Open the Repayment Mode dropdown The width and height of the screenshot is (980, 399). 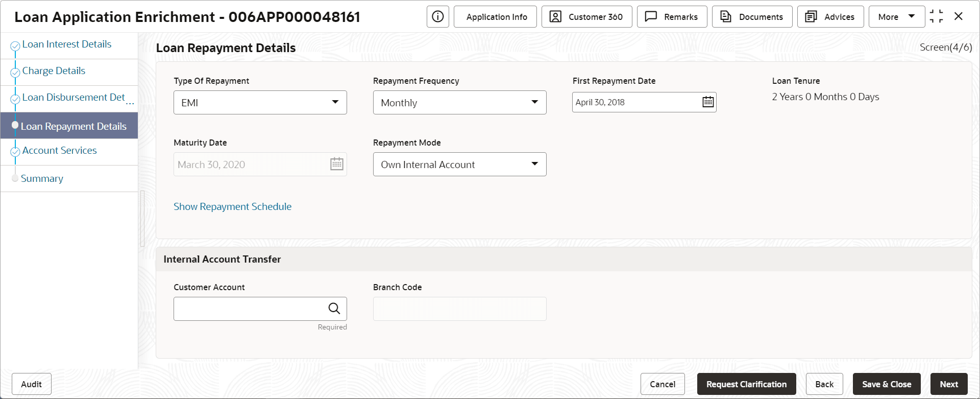pos(534,164)
